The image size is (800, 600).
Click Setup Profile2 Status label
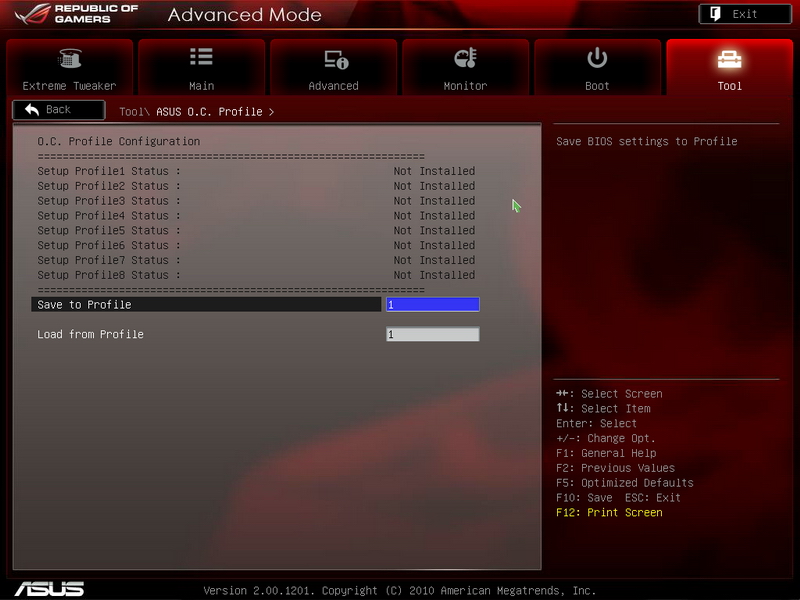point(109,186)
